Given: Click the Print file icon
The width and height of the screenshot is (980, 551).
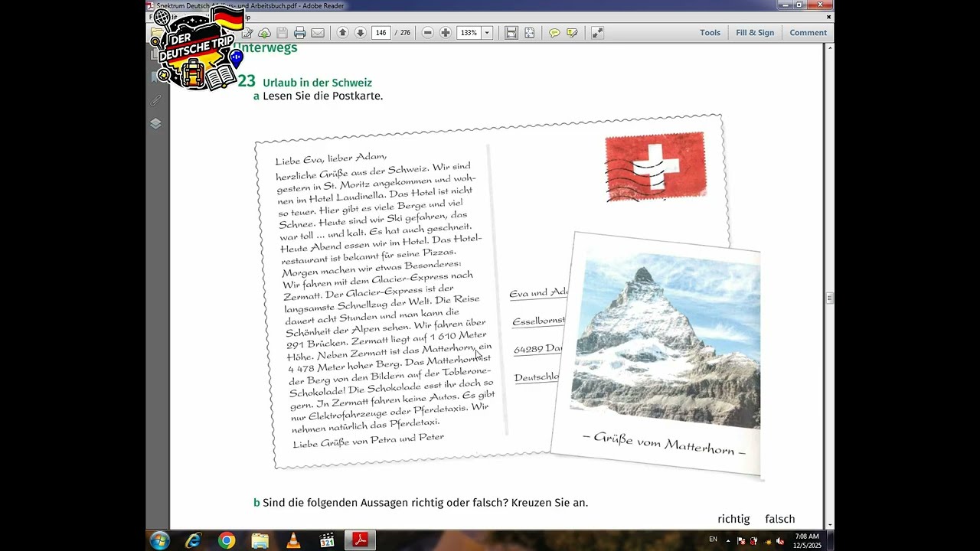Looking at the screenshot, I should tap(300, 33).
